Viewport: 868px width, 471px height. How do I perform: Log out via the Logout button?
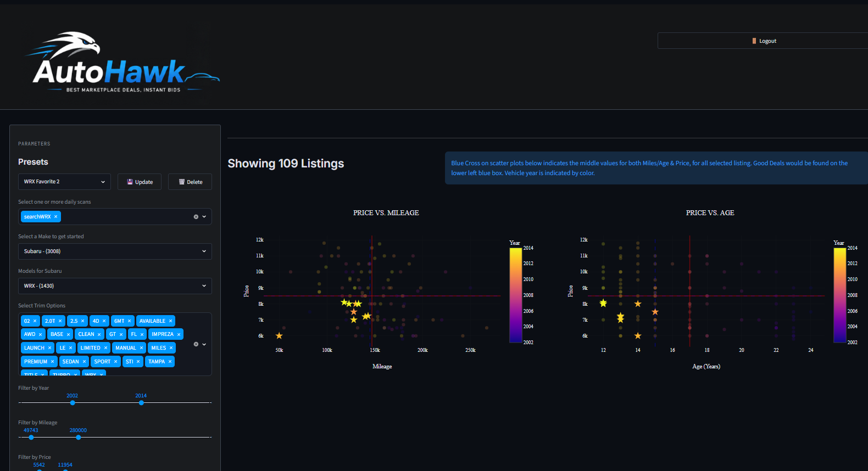(x=764, y=41)
